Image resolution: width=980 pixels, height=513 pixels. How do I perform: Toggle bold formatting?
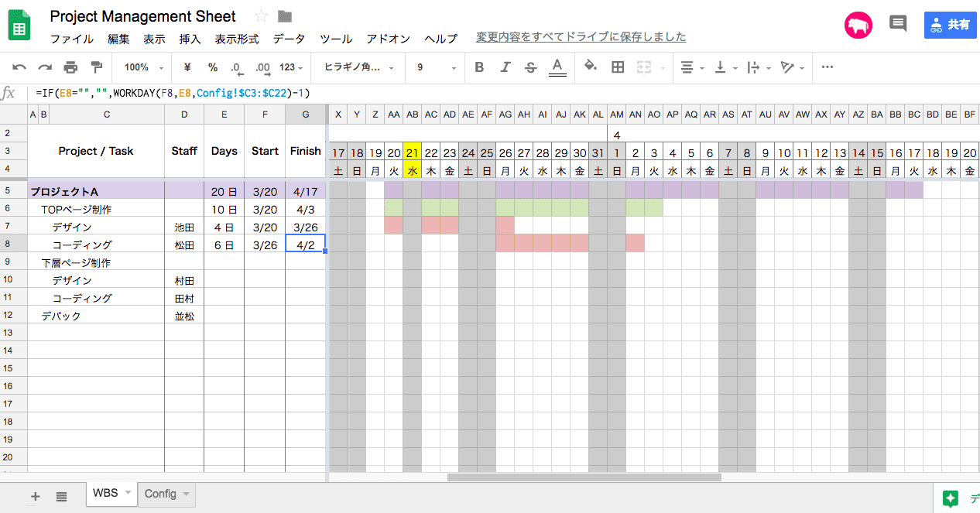pyautogui.click(x=479, y=67)
